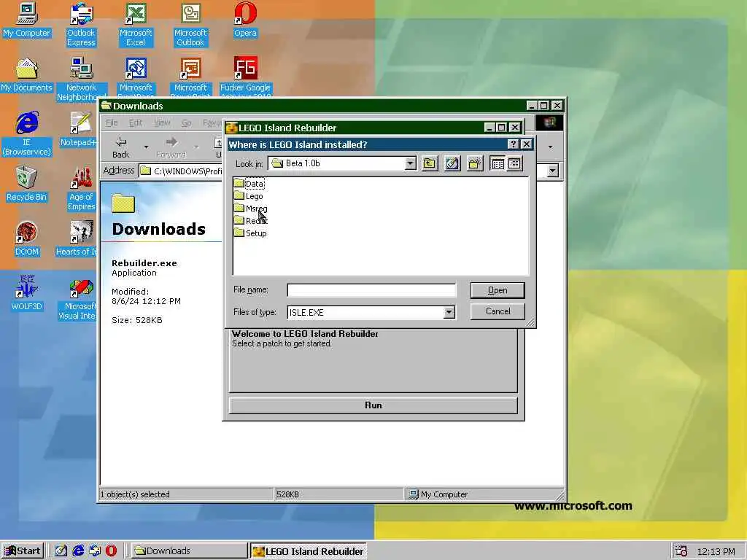Select Microsoft FrontPage desktop shortcut
747x560 pixels.
coord(136,77)
